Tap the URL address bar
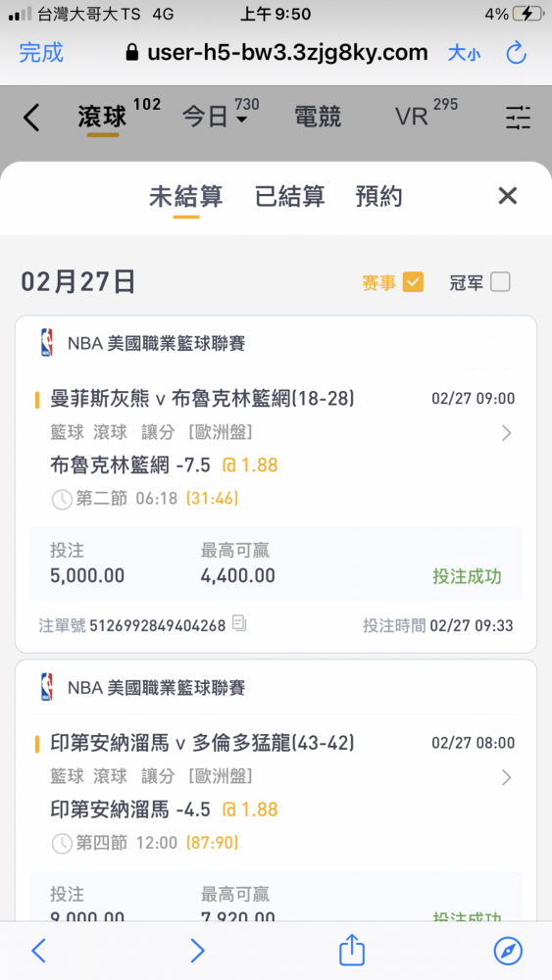 click(276, 53)
